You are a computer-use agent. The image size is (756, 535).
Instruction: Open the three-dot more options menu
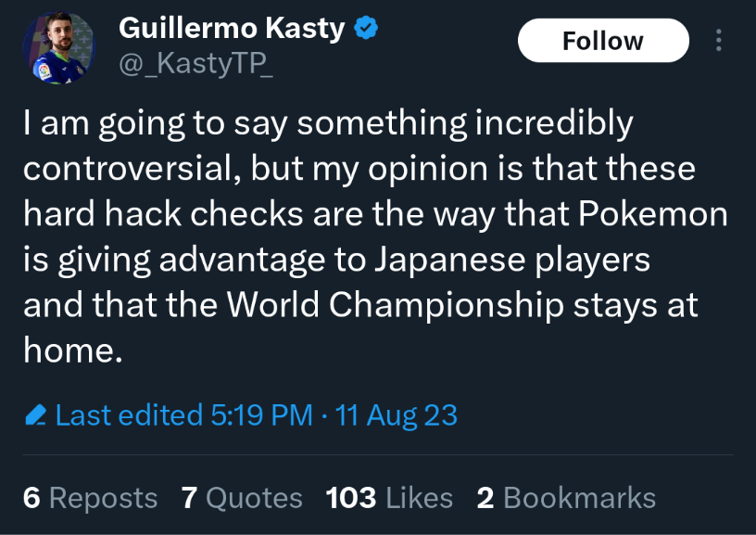pos(718,40)
